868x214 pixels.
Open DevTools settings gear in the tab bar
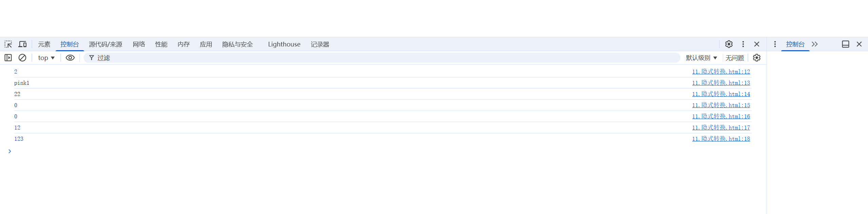tap(729, 44)
